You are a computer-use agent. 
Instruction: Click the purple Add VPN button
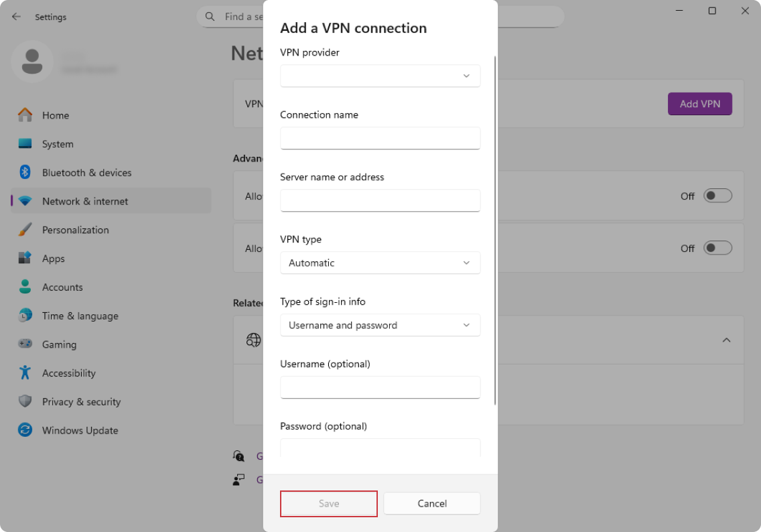(x=699, y=104)
